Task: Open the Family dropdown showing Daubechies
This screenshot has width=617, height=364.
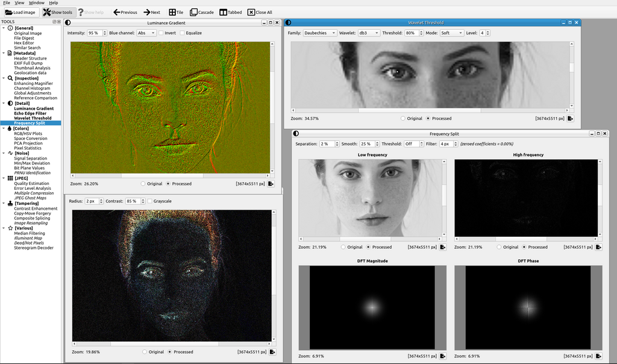Action: tap(319, 33)
